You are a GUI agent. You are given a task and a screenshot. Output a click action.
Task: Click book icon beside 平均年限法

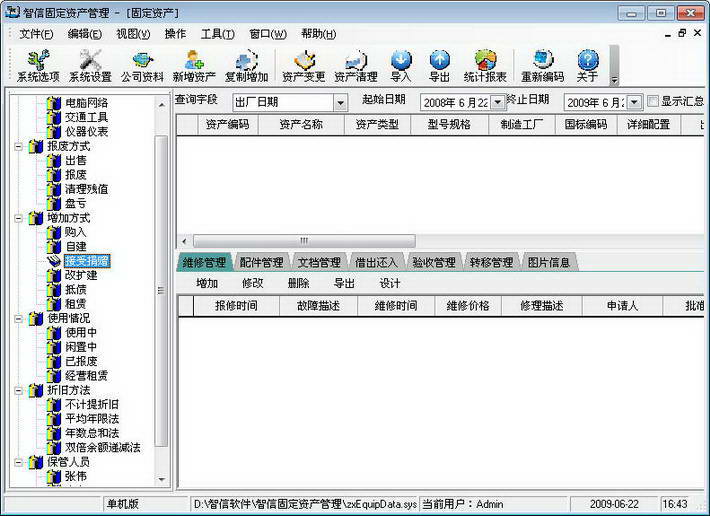coord(53,419)
